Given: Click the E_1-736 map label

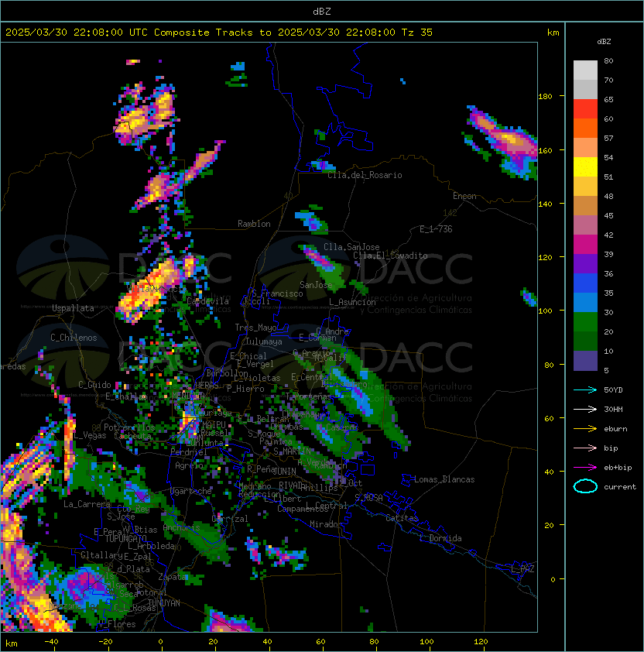Looking at the screenshot, I should (436, 229).
